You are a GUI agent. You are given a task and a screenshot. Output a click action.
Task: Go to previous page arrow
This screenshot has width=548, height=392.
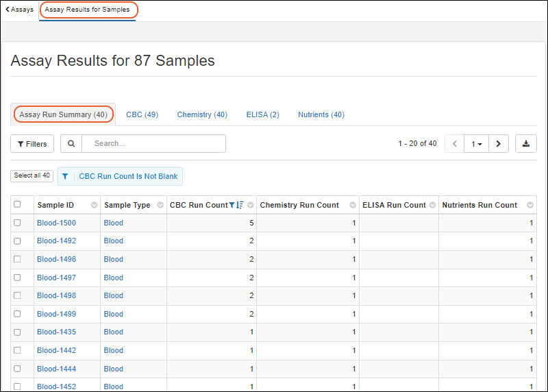(454, 144)
